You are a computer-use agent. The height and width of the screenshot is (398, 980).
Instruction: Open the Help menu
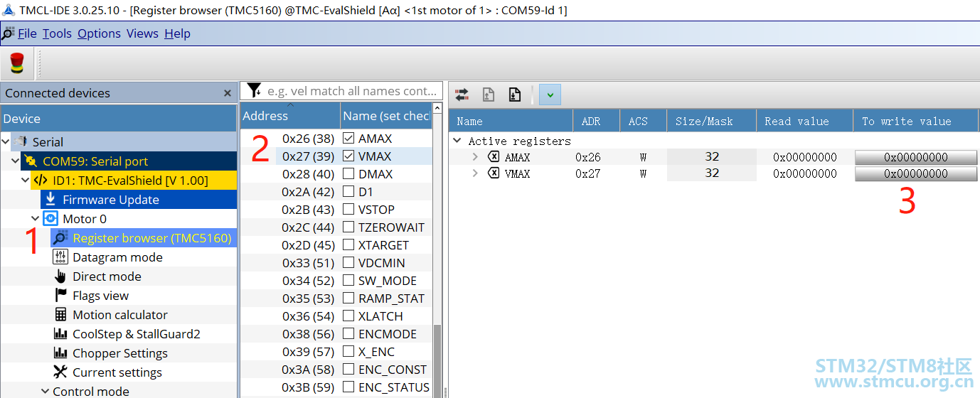click(x=177, y=33)
